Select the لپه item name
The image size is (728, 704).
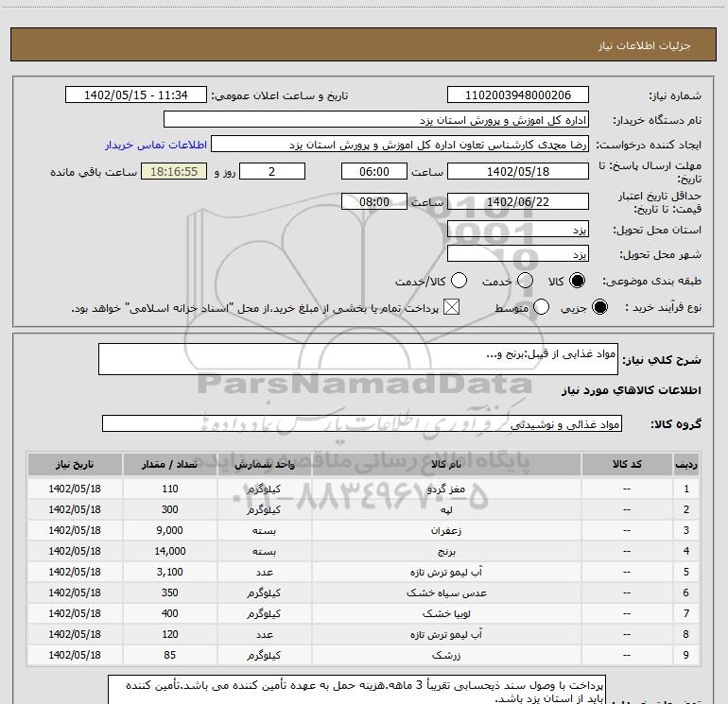tap(446, 509)
